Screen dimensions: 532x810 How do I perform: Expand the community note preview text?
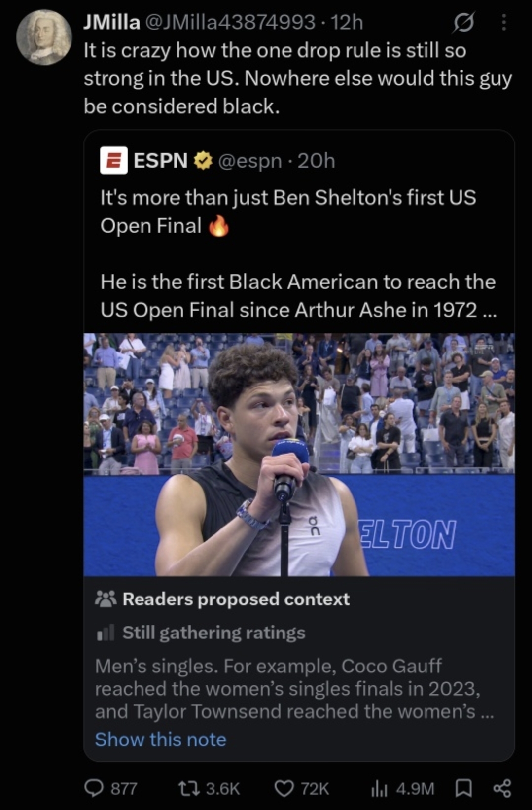click(294, 689)
